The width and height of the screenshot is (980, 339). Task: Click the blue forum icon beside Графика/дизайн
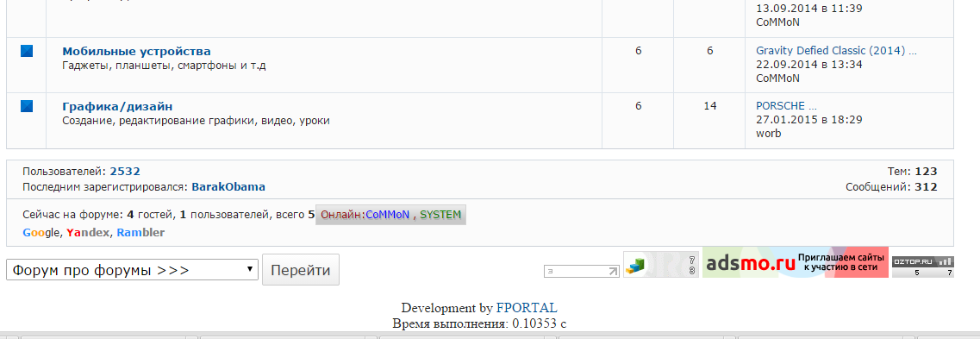click(26, 106)
